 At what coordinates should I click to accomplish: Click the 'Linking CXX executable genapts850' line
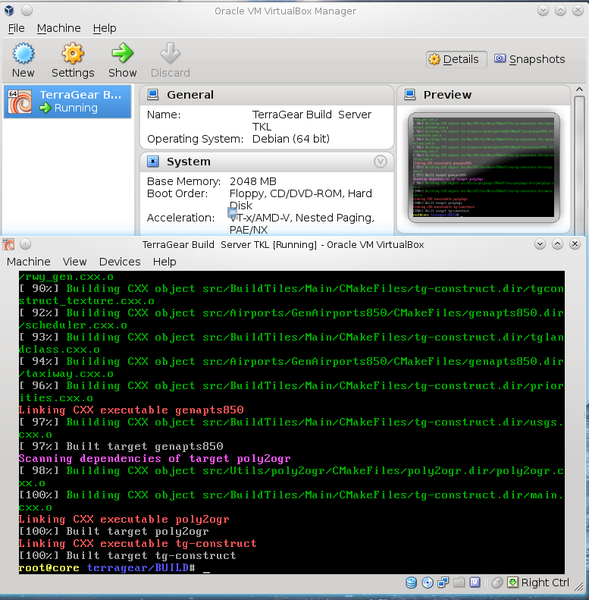point(131,410)
